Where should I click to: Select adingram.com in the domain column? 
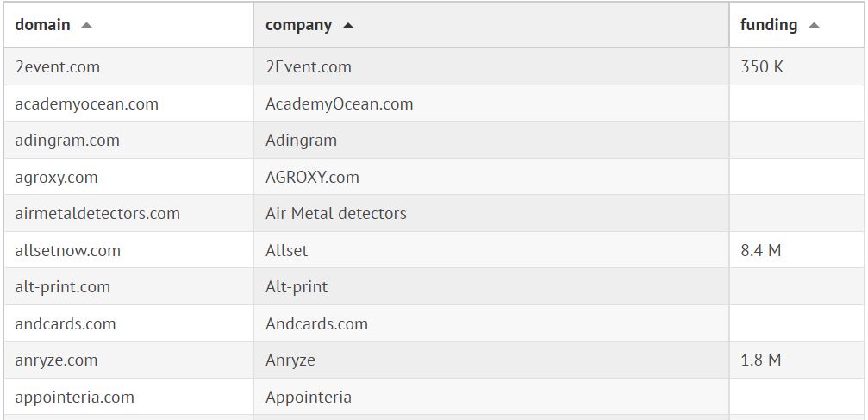tap(67, 140)
